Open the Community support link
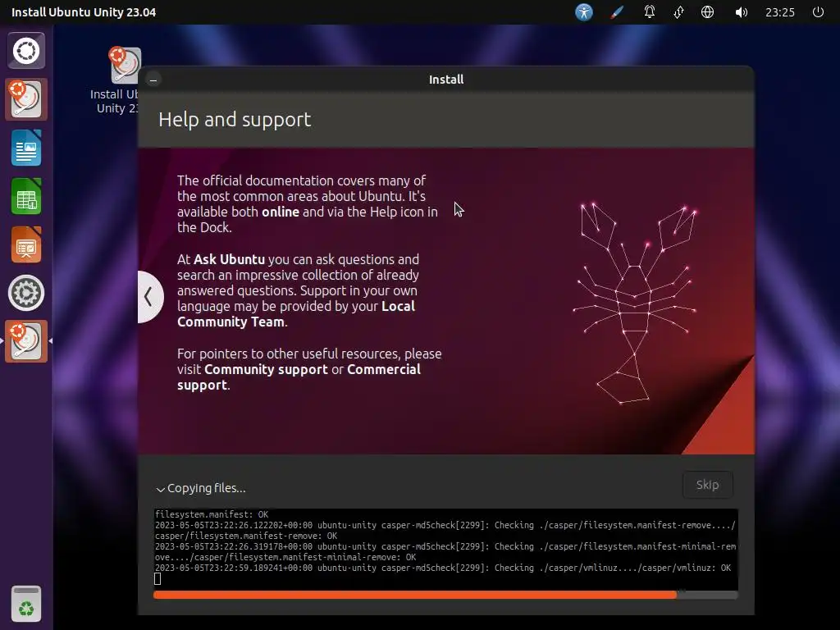The height and width of the screenshot is (630, 840). tap(266, 369)
